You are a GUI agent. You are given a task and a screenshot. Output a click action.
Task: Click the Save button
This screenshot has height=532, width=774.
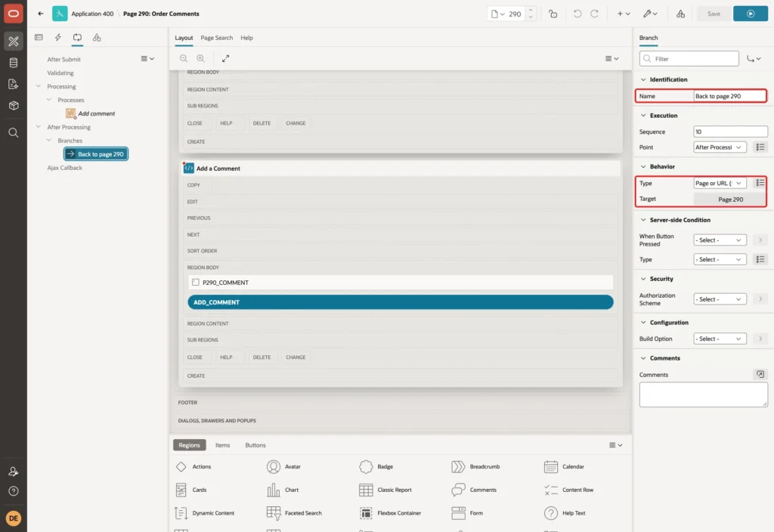click(x=714, y=14)
